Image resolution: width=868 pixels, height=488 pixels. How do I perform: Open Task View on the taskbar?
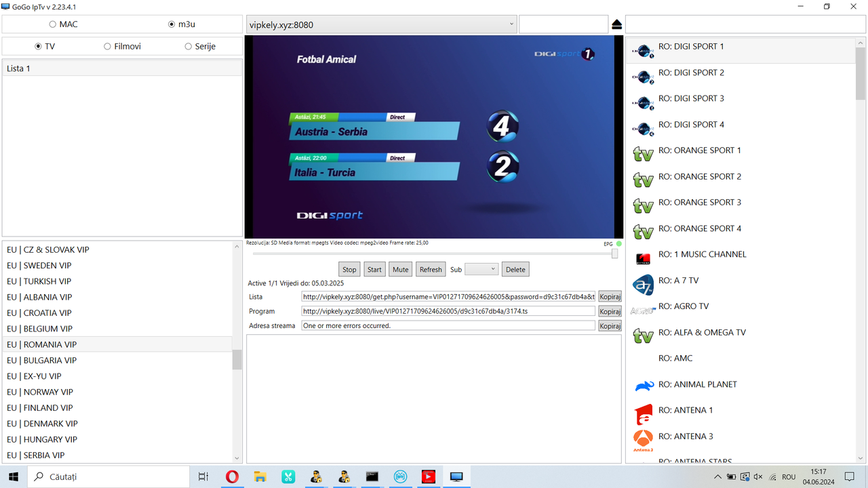point(203,476)
